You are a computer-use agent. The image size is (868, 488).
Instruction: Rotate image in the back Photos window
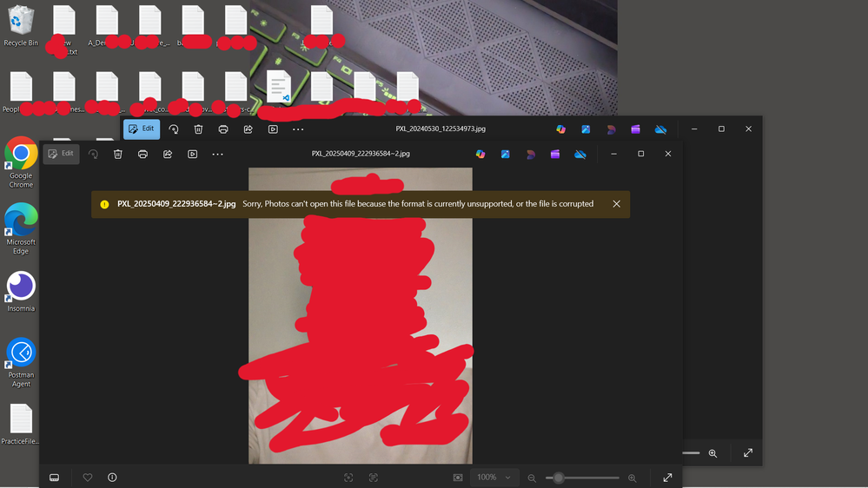click(x=173, y=129)
